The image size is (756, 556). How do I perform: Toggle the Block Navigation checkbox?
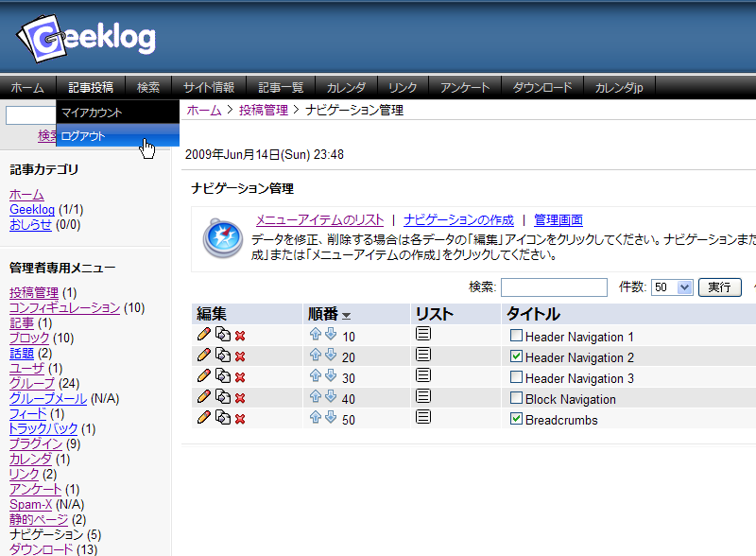(516, 398)
